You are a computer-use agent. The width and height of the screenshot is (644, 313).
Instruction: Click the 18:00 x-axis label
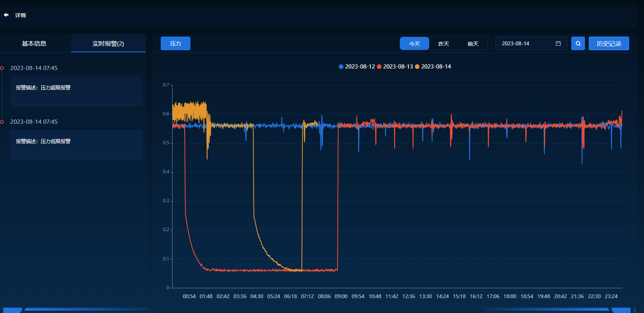tap(510, 296)
